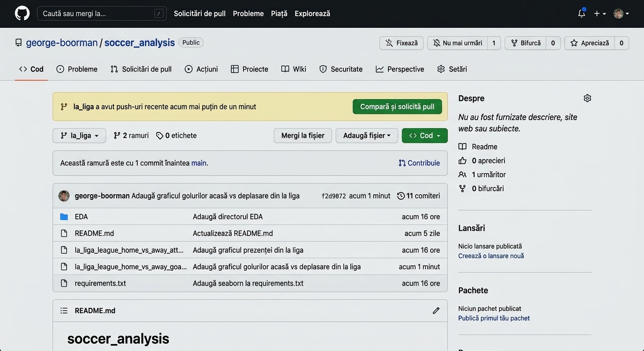Viewport: 644px width, 351px height.
Task: Expand the Adaugă fișier dropdown
Action: click(x=367, y=136)
